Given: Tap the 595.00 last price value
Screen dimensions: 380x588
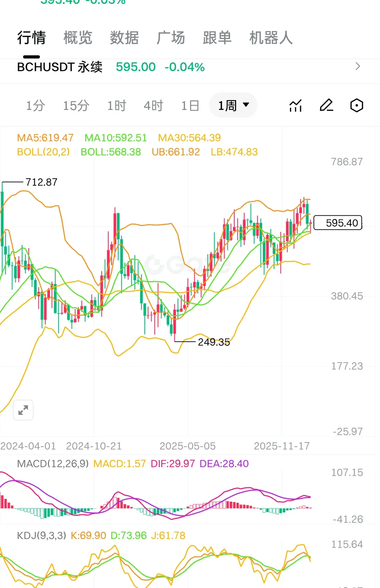Looking at the screenshot, I should 136,67.
